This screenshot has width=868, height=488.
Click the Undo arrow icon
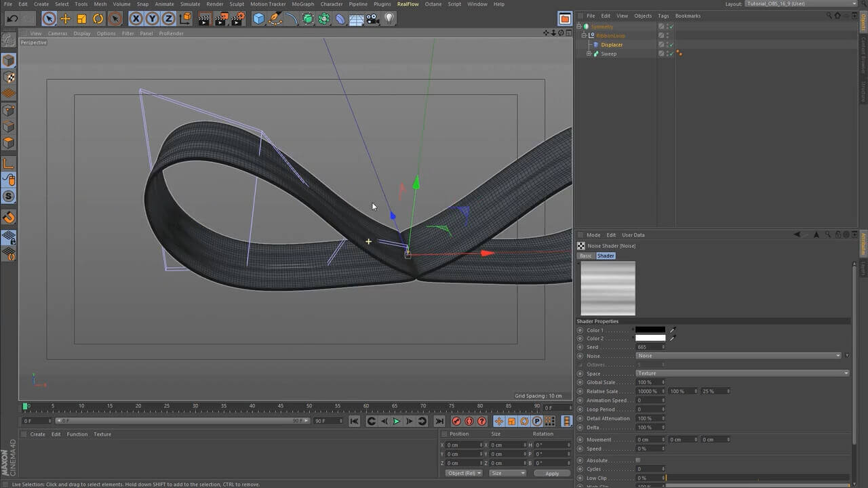(12, 19)
